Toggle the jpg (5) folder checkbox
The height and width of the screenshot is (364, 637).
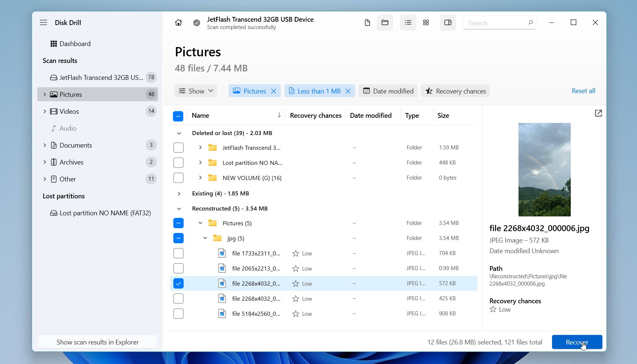178,238
